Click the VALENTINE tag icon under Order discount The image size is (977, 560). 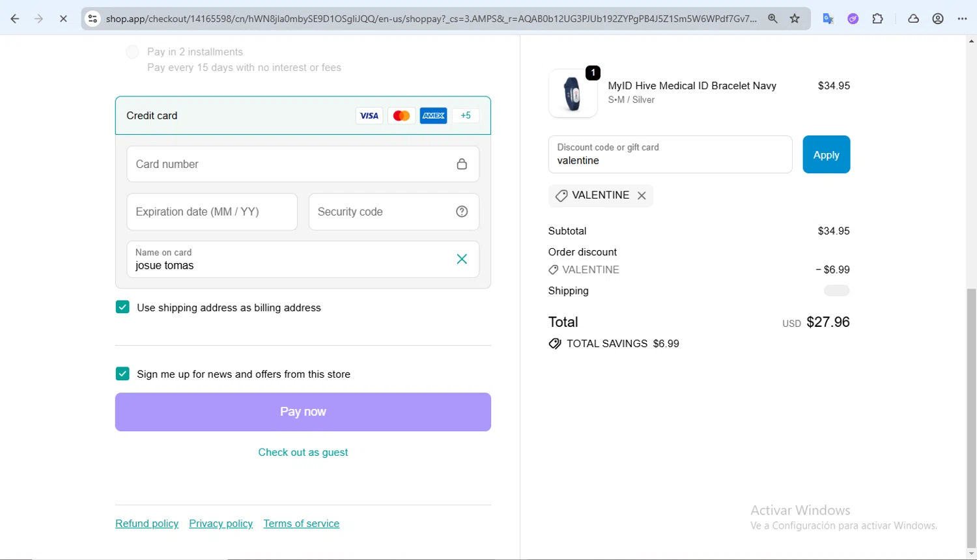tap(554, 270)
